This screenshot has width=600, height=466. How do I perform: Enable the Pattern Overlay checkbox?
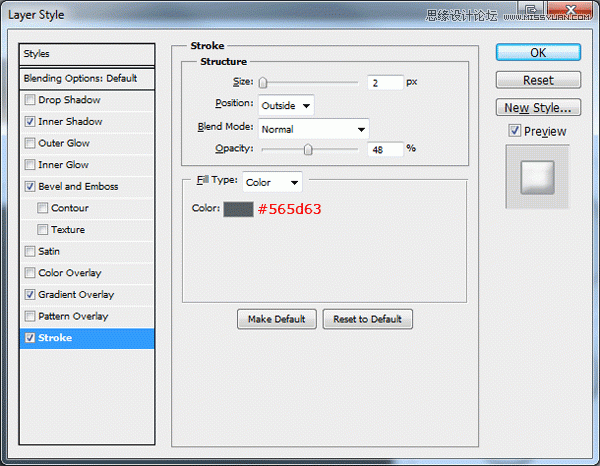point(29,316)
